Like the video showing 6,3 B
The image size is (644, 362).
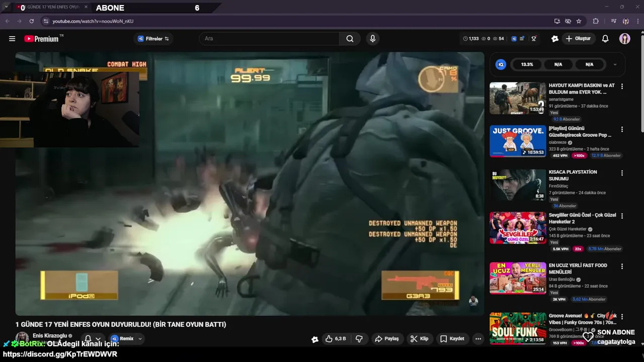tap(336, 339)
